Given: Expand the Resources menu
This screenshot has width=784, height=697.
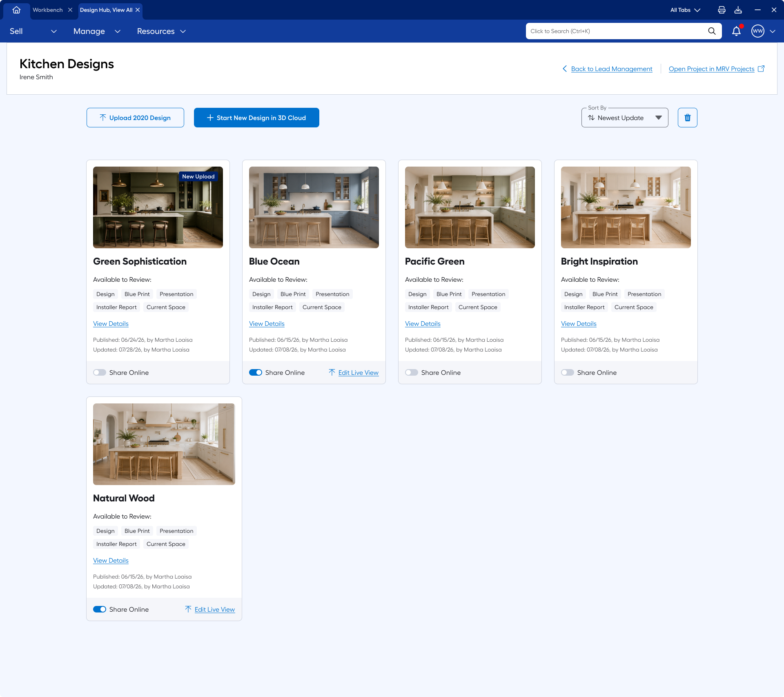Looking at the screenshot, I should pyautogui.click(x=161, y=31).
